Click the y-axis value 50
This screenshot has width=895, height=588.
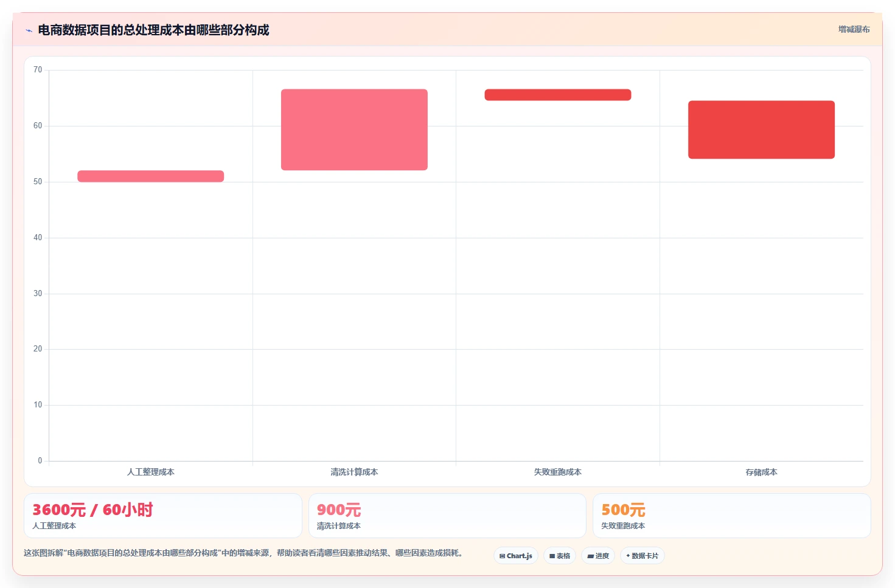coord(38,182)
